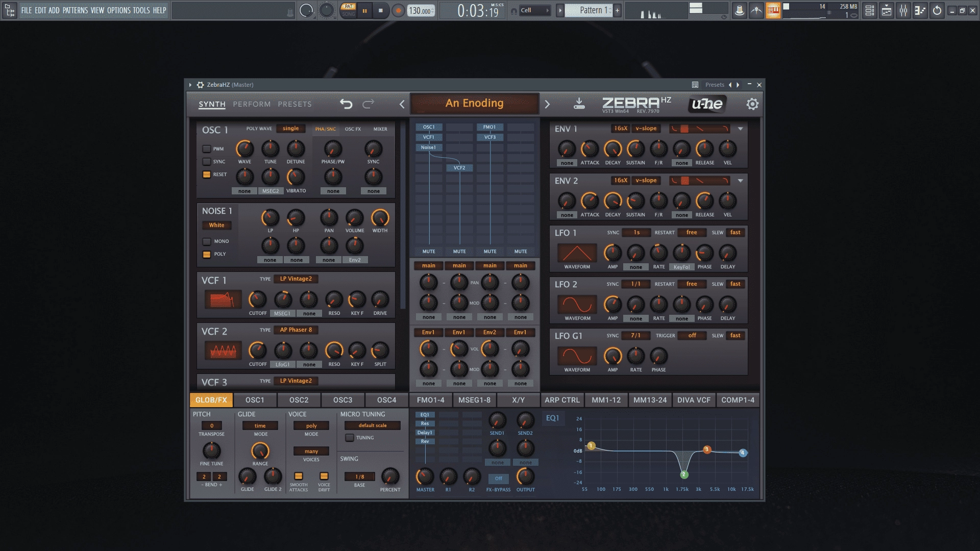This screenshot has width=980, height=551.
Task: Open the Cell snap dropdown
Action: (x=534, y=10)
